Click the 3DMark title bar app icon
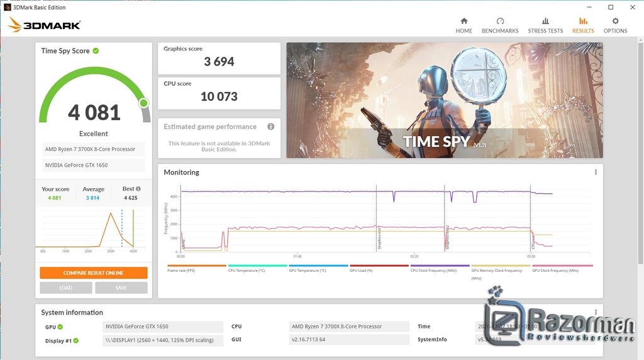Screen dimensions: 644x360 [7, 7]
